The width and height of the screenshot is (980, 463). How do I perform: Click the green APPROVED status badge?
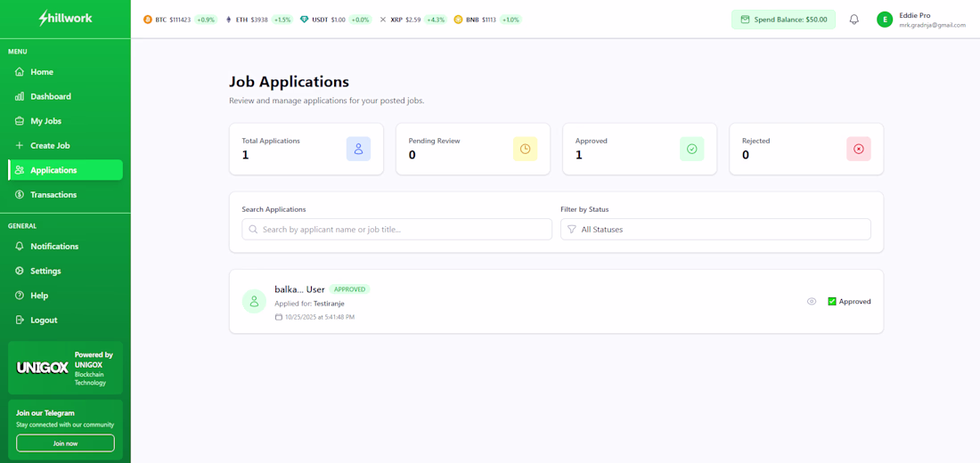point(349,289)
